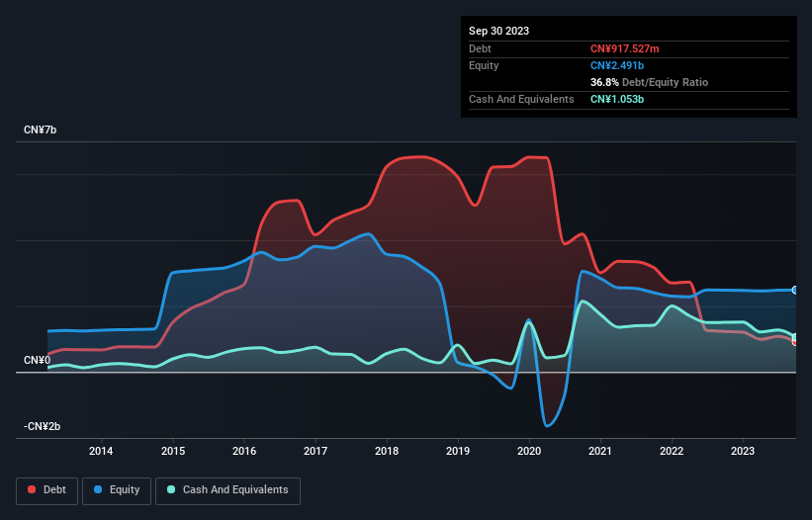This screenshot has width=812, height=520.
Task: Toggle Cash And Equivalents legend button
Action: coord(227,490)
